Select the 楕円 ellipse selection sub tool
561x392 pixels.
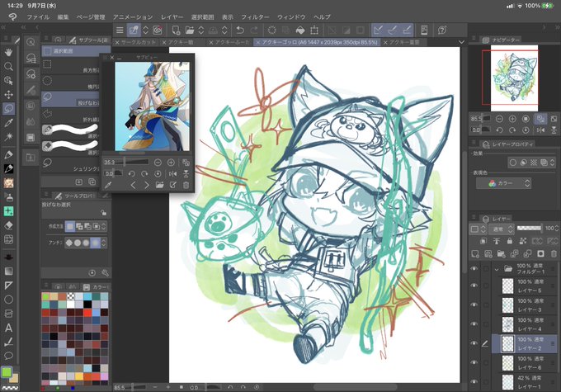[x=71, y=83]
